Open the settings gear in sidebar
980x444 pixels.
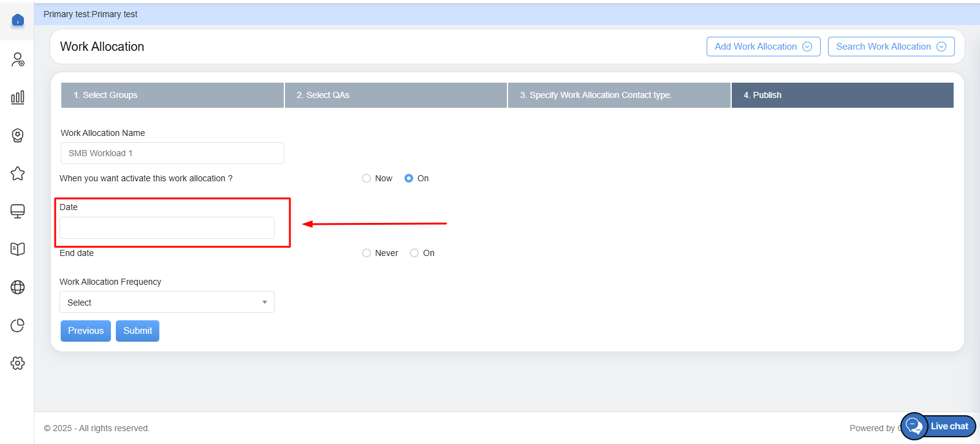point(18,363)
